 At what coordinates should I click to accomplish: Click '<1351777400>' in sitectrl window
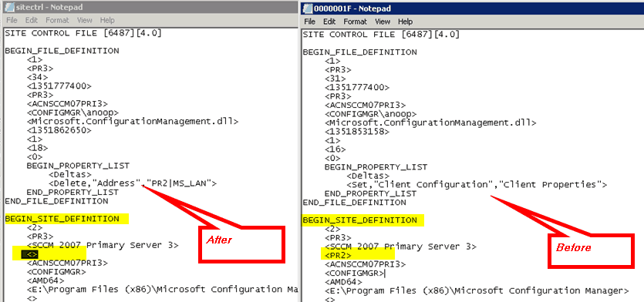click(x=59, y=86)
